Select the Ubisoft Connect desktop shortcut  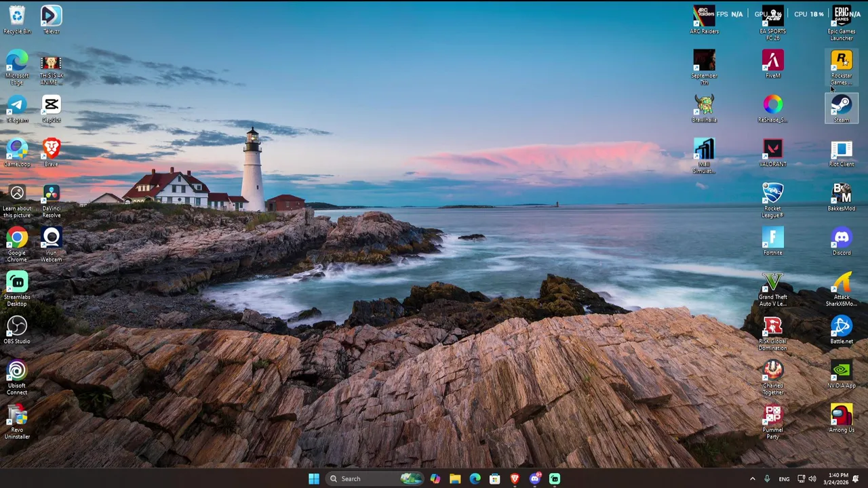click(17, 378)
